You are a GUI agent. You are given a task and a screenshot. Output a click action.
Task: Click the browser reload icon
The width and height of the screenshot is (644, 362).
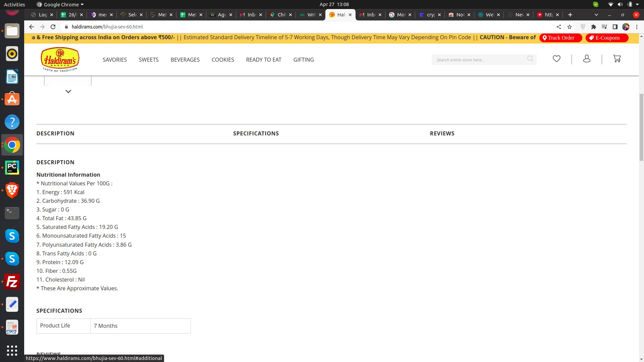(x=53, y=27)
